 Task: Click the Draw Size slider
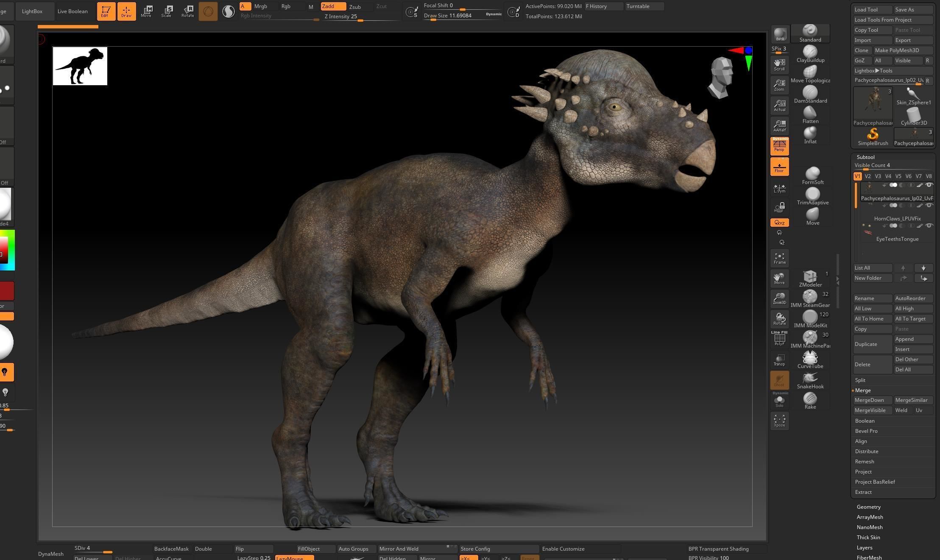pos(463,16)
